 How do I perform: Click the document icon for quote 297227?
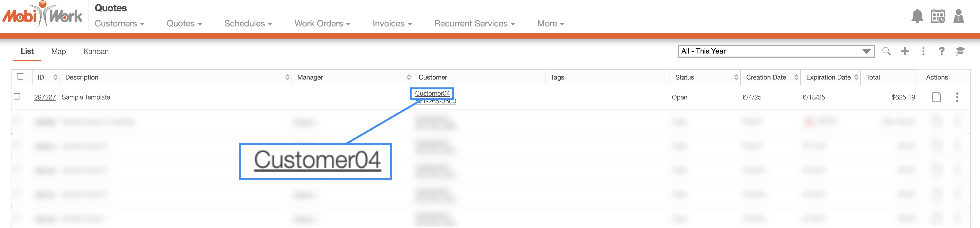pyautogui.click(x=936, y=97)
